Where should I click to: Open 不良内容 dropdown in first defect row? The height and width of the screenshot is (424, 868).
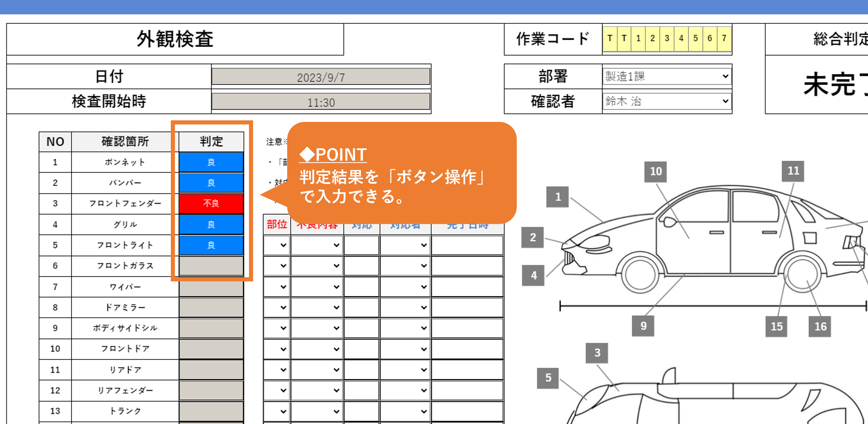point(317,245)
